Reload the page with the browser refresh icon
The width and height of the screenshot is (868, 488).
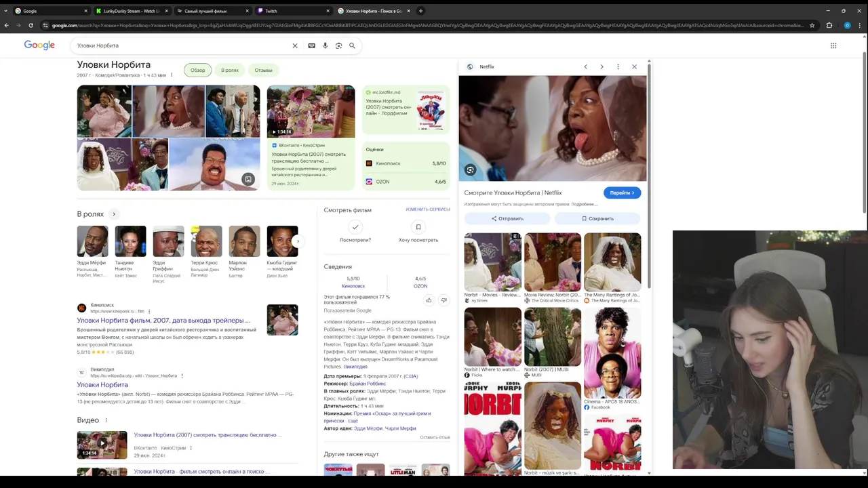[x=31, y=25]
